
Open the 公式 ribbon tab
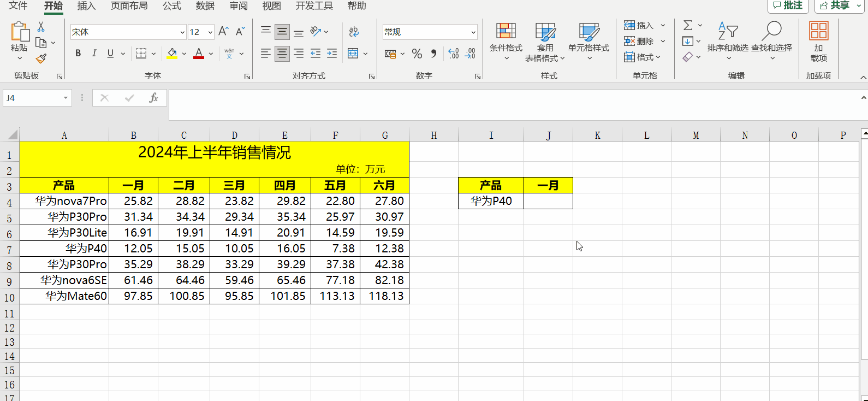(x=172, y=6)
